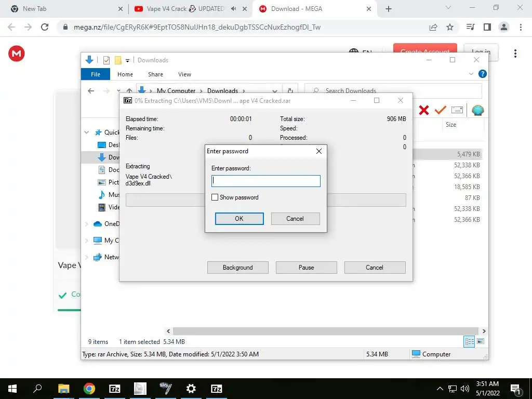This screenshot has height=399, width=532.
Task: Click the Chrome address bar URL
Action: pos(197,27)
